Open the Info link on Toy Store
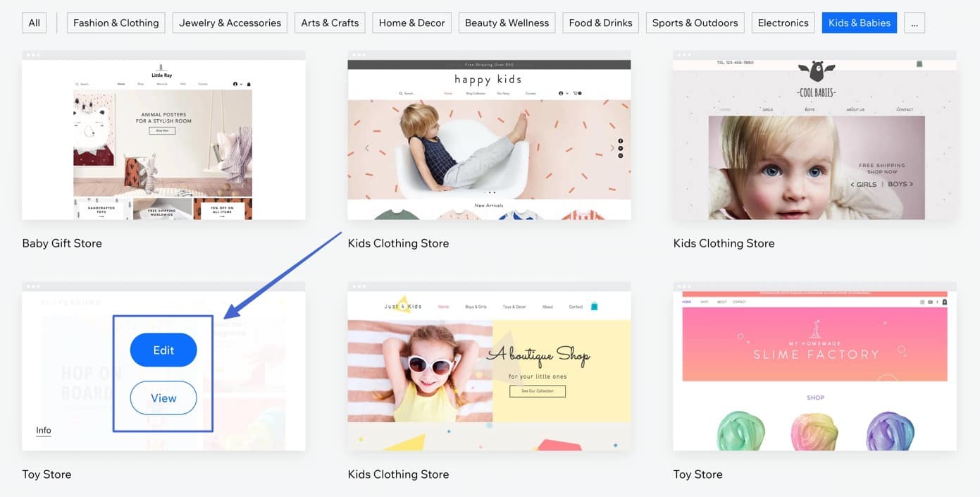 [44, 430]
